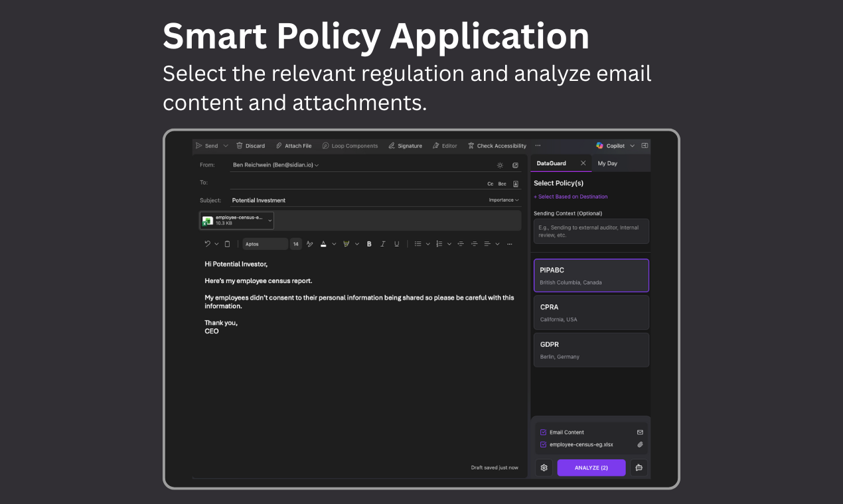843x504 pixels.
Task: Switch to the My Day tab
Action: point(607,162)
